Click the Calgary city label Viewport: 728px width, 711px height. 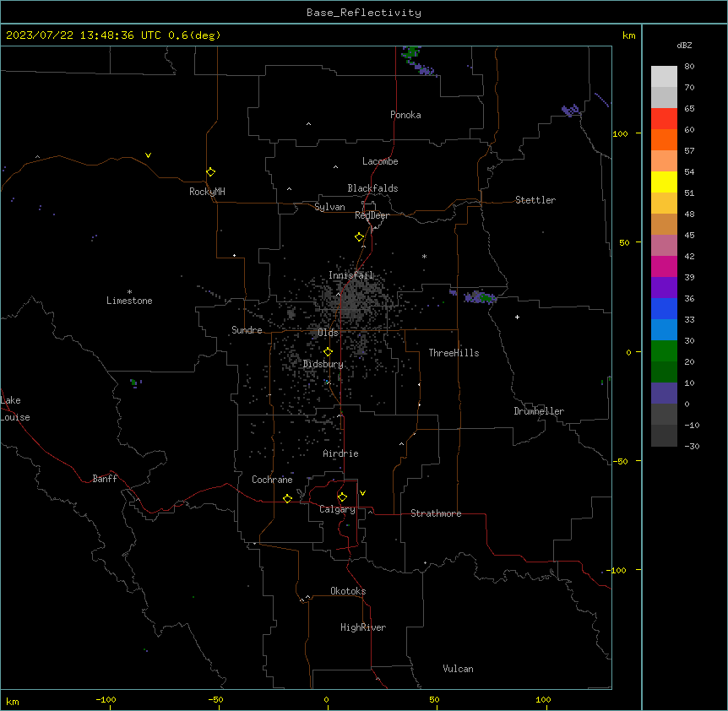point(338,509)
